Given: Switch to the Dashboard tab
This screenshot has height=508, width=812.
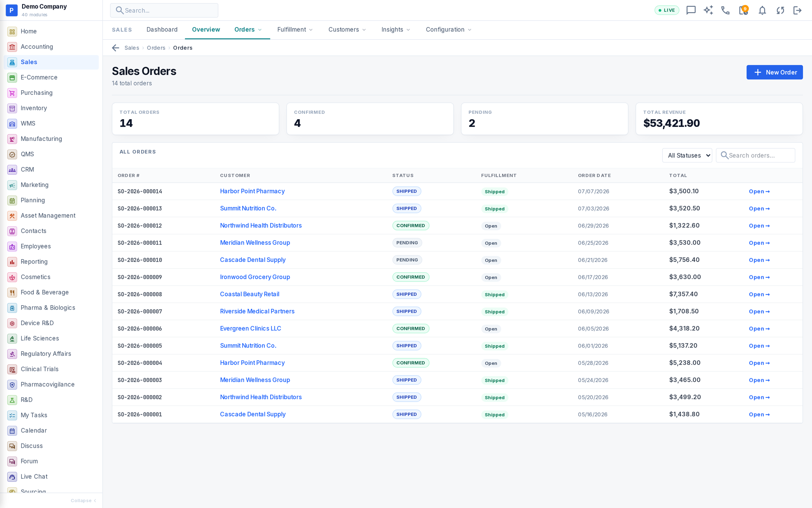Looking at the screenshot, I should point(162,30).
